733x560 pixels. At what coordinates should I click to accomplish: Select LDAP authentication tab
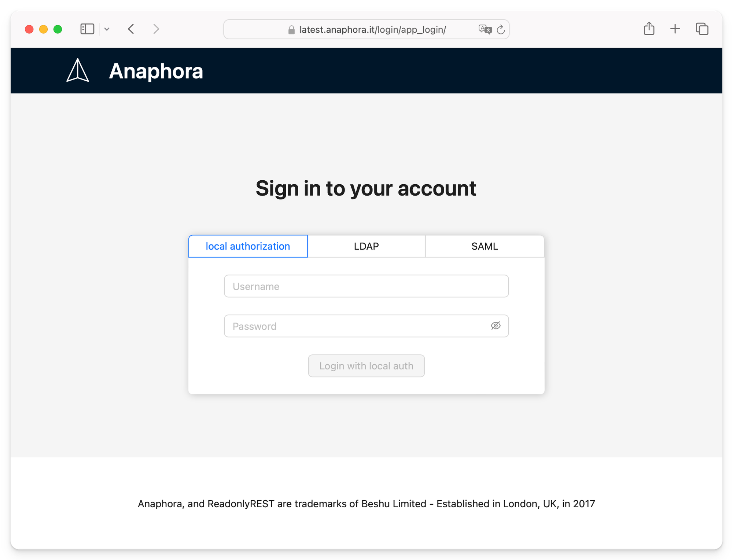tap(366, 246)
